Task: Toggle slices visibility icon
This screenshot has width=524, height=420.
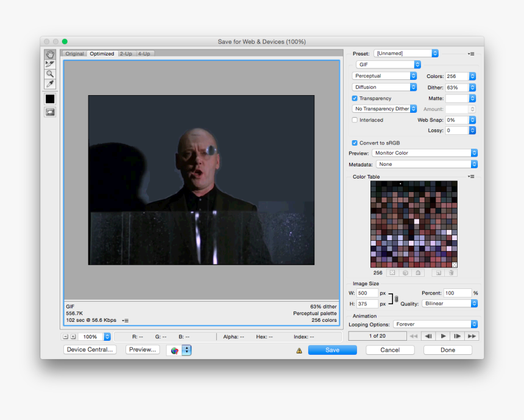Action: tap(50, 112)
